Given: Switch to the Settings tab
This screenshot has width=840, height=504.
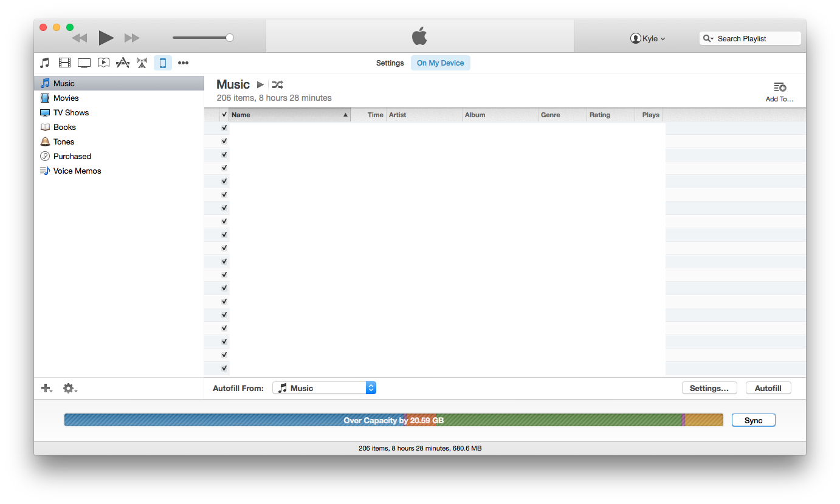Looking at the screenshot, I should (390, 63).
